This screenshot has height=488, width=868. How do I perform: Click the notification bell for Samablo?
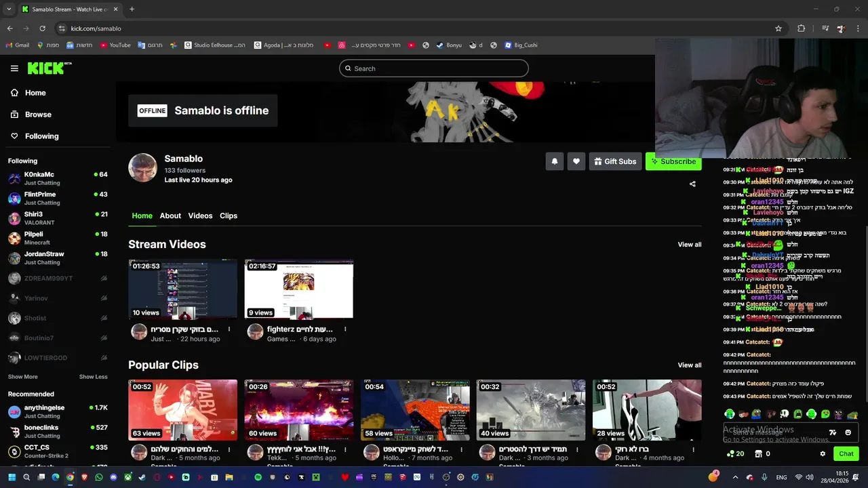pos(555,161)
